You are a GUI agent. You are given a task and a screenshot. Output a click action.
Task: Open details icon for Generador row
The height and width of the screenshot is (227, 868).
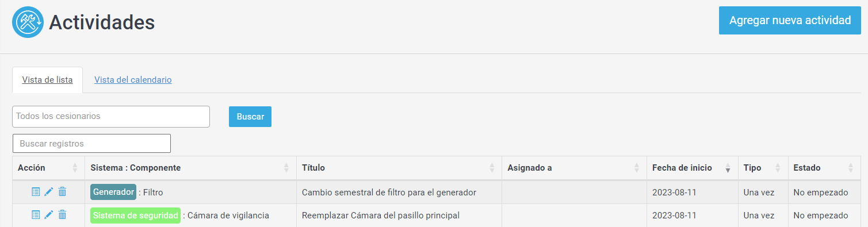click(36, 192)
